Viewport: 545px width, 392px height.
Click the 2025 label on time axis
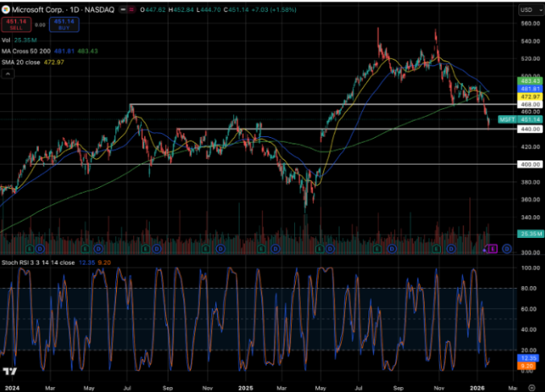[x=248, y=386]
